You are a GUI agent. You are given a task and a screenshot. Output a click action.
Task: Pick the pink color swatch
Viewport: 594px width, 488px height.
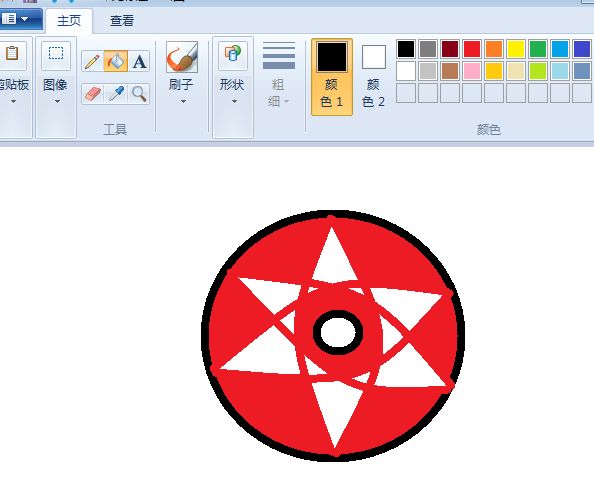click(472, 71)
